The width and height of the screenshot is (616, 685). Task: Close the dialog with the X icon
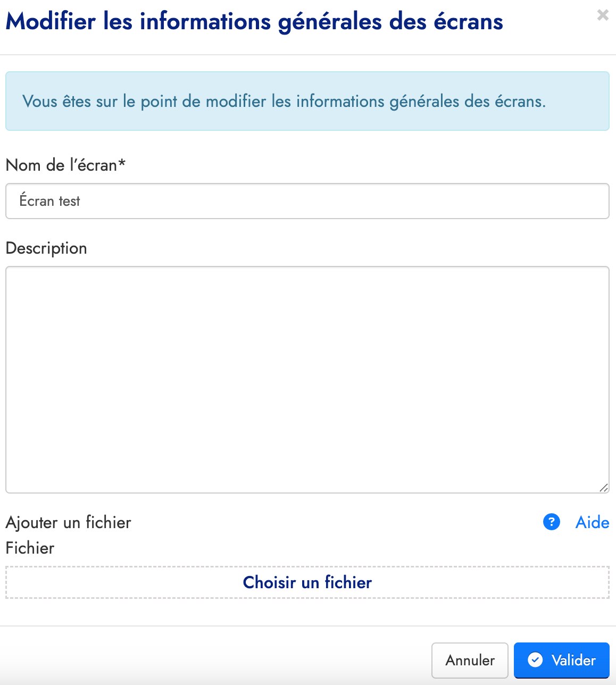pyautogui.click(x=602, y=15)
